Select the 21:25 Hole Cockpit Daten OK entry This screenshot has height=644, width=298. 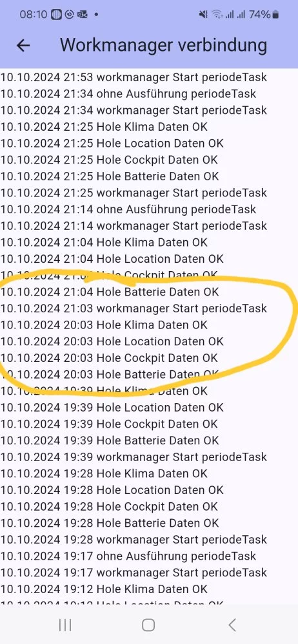[109, 159]
